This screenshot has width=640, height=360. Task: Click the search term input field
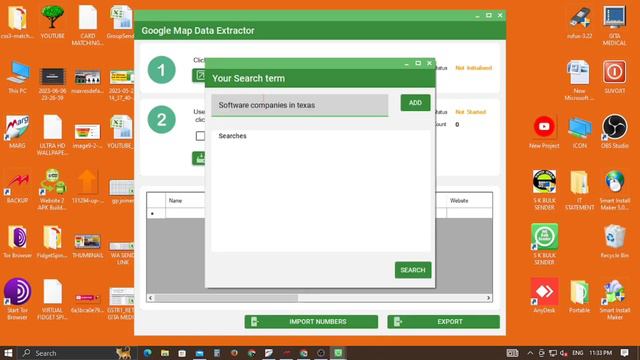tap(300, 105)
